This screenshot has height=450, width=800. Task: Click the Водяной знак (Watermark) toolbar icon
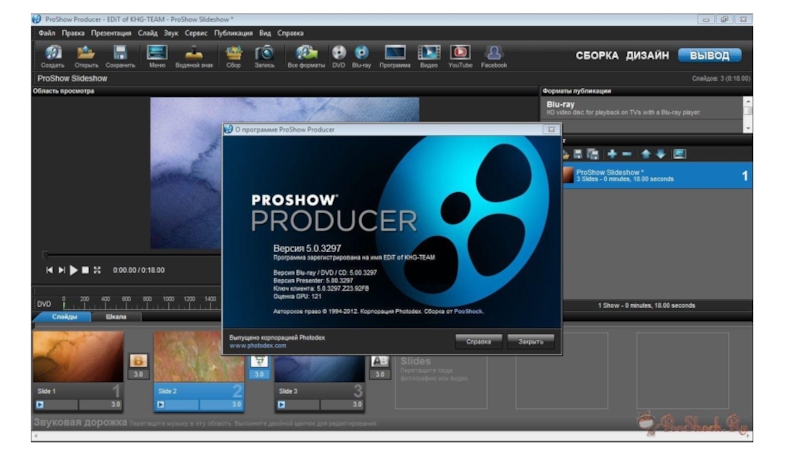coord(195,54)
